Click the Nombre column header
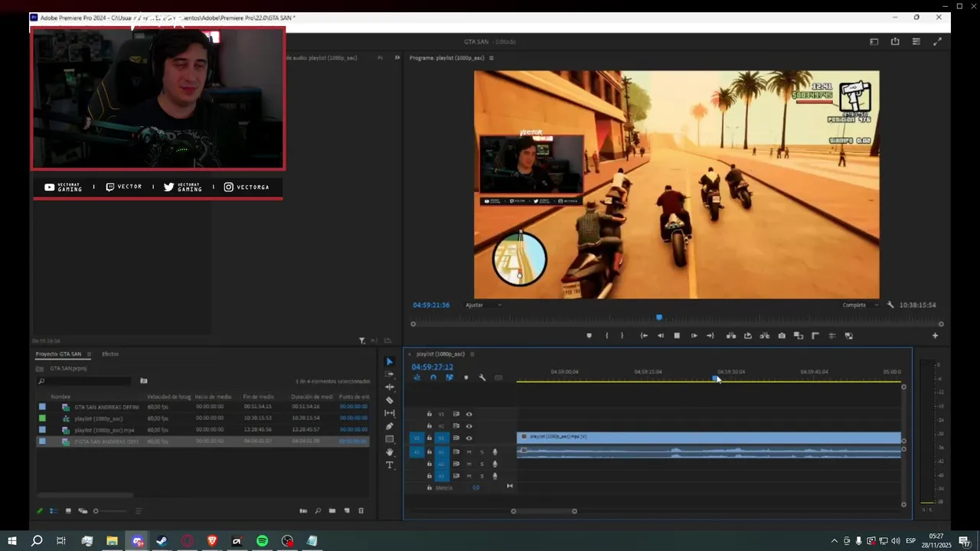Screen dimensions: 980x551 (x=61, y=396)
